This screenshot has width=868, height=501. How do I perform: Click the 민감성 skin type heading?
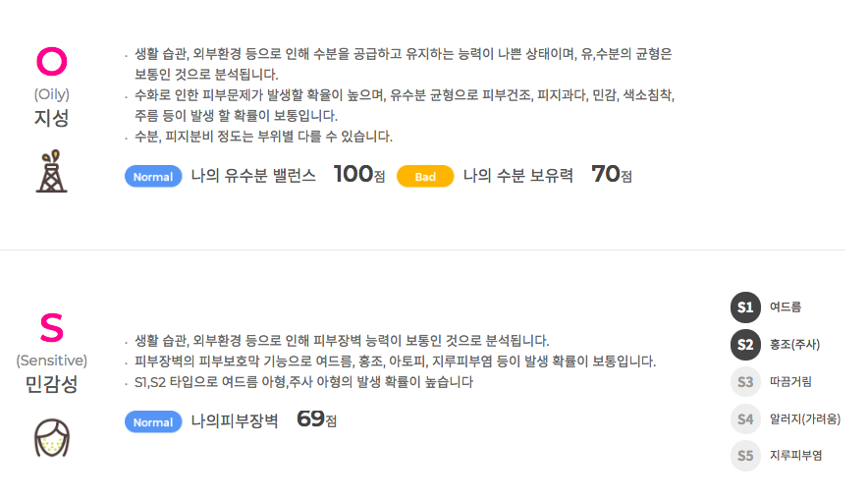[x=51, y=384]
